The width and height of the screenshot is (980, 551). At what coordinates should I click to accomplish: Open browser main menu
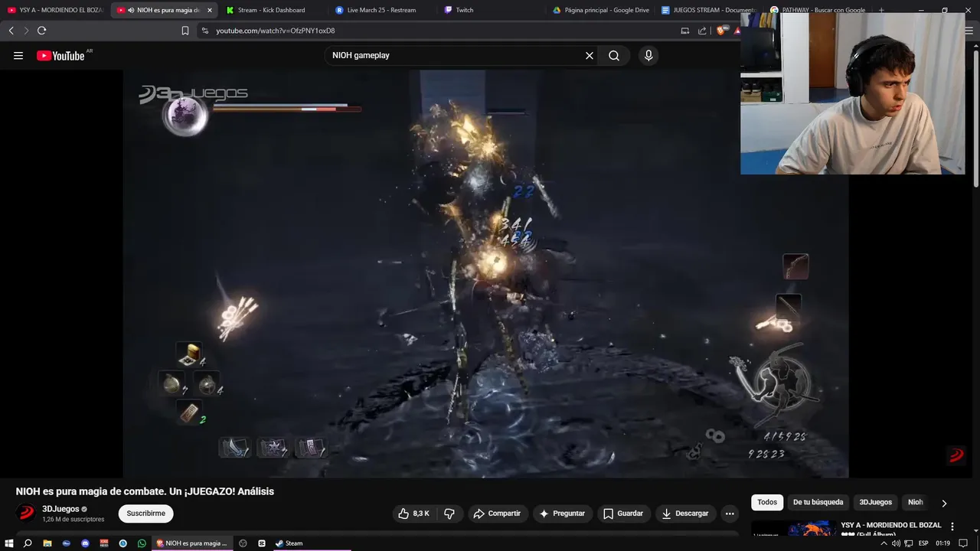click(969, 31)
